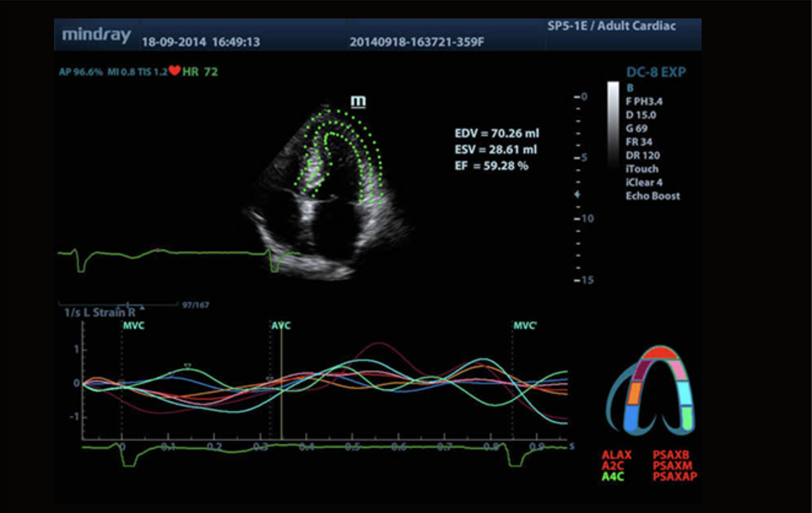Viewport: 812px width, 513px height.
Task: Click the red heart HR icon
Action: (x=174, y=71)
